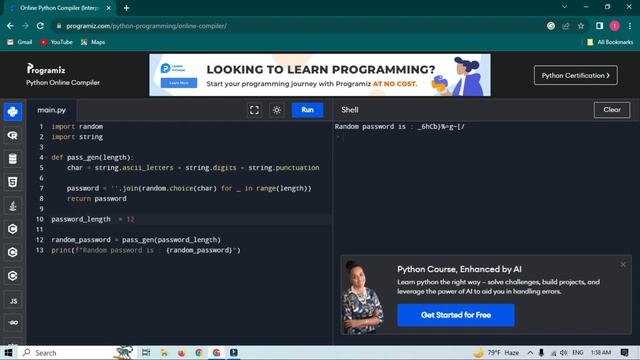Open the Gmail bookmark
640x360 pixels.
[x=20, y=42]
